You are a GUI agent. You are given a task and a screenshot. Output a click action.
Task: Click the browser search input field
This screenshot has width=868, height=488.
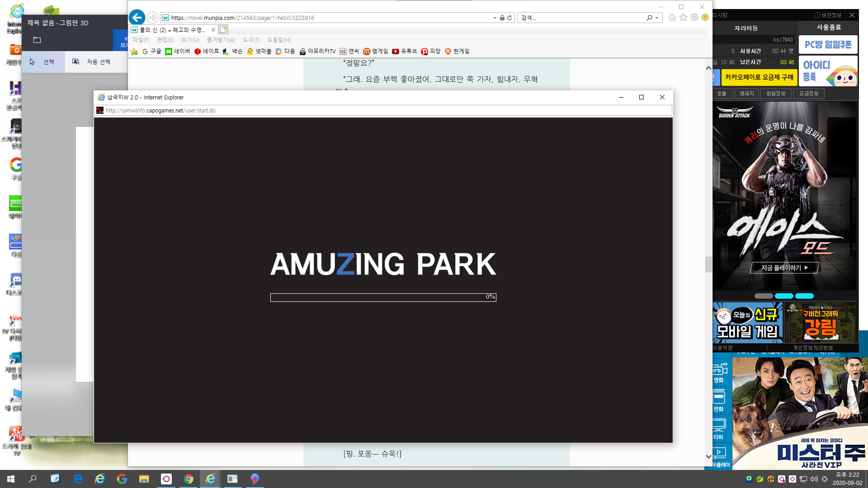pos(581,18)
